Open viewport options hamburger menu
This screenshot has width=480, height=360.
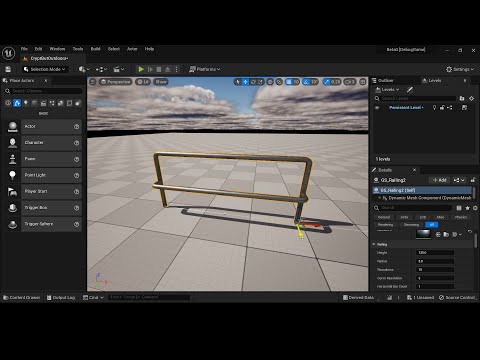93,82
